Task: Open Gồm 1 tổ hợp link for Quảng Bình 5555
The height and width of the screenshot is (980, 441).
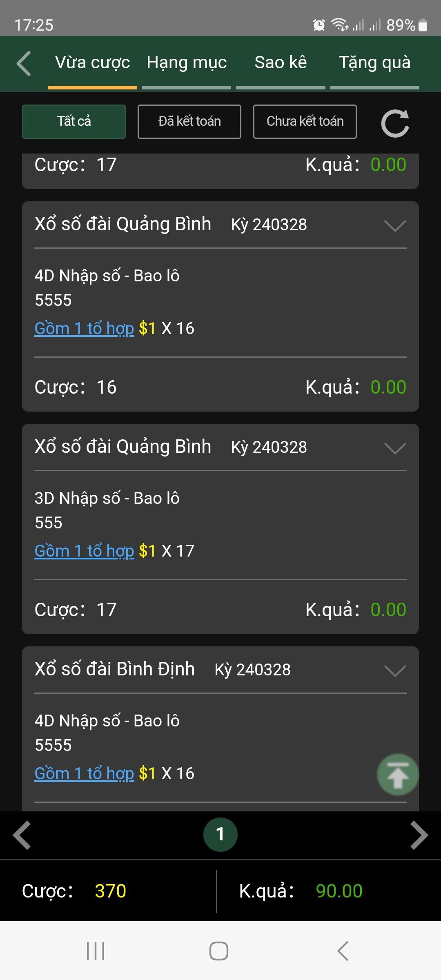Action: 85,329
